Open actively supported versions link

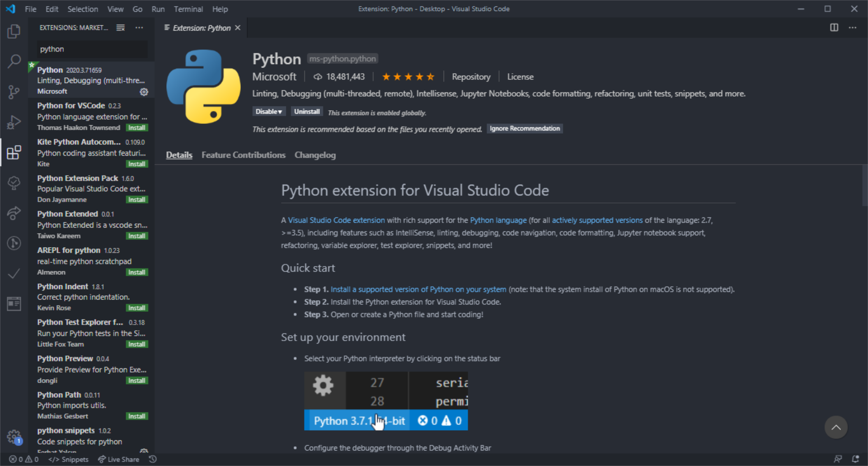[x=598, y=220]
